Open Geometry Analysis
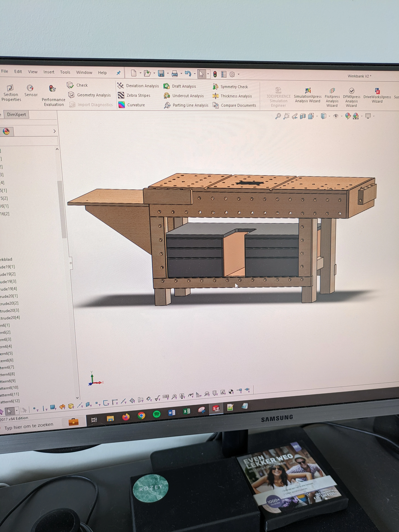Screen dimensions: 399x532 (89, 95)
